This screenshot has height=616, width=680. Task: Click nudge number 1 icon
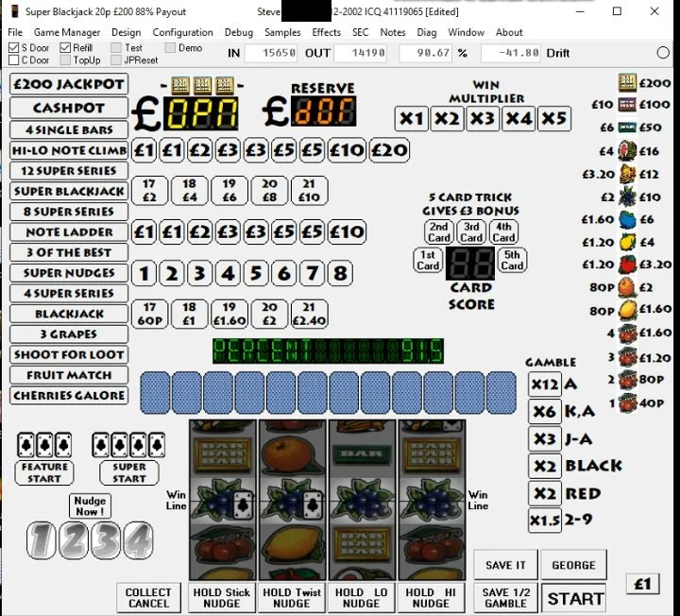42,540
